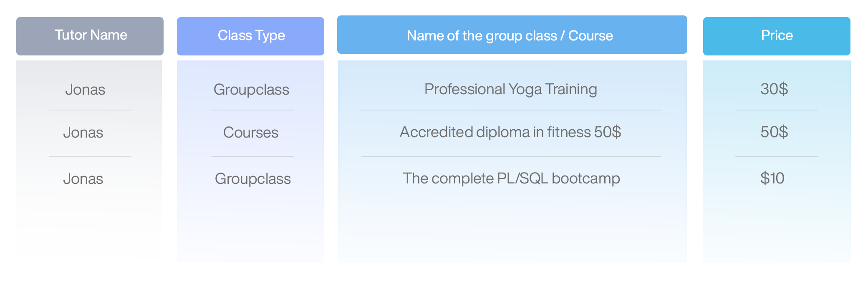Screen dimensions: 868x281
Task: Click Jonas in the PL/SQL bootcamp row
Action: tap(83, 179)
